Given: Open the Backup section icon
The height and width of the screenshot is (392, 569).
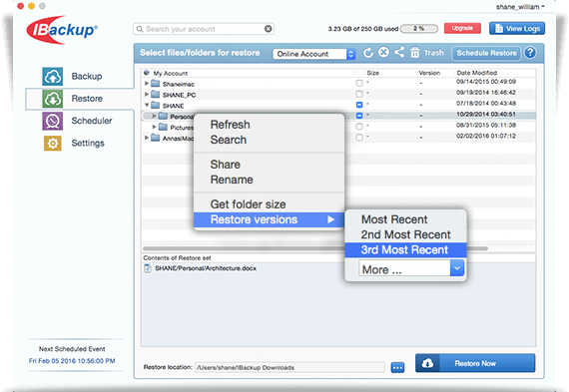Looking at the screenshot, I should coord(53,77).
